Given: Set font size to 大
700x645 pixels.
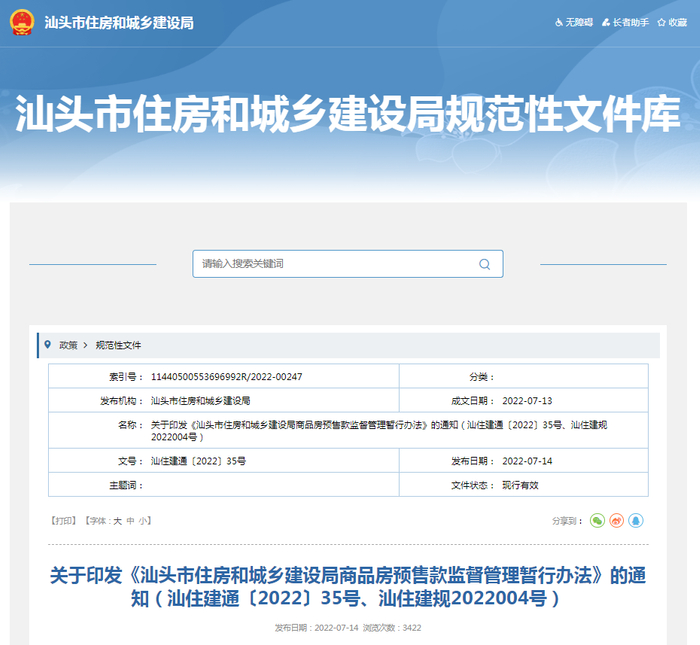Looking at the screenshot, I should (x=117, y=521).
